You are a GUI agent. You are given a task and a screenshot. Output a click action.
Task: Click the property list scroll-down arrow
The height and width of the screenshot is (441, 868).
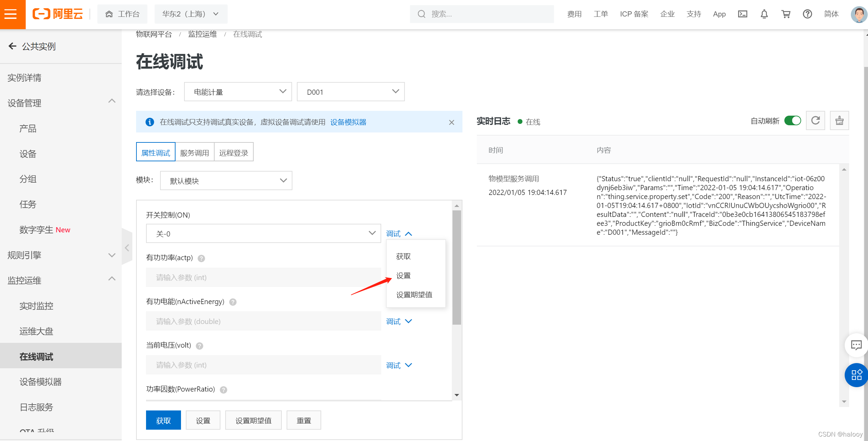[456, 395]
